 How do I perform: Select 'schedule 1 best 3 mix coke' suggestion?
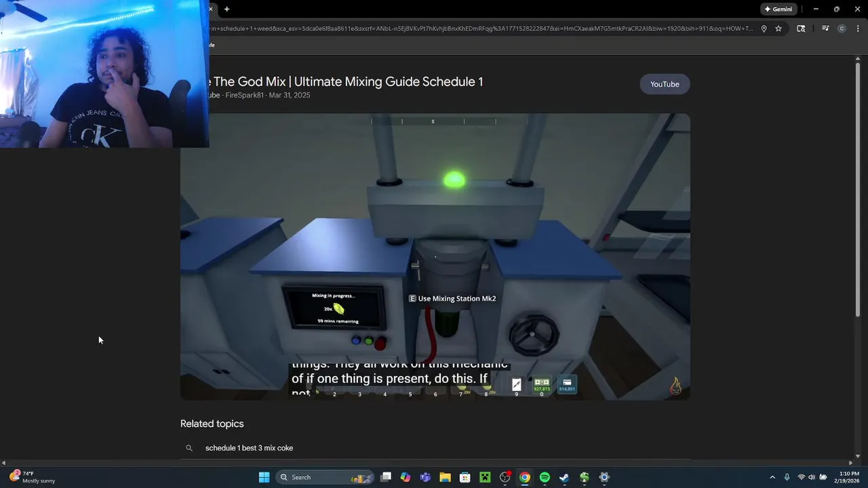tap(249, 448)
